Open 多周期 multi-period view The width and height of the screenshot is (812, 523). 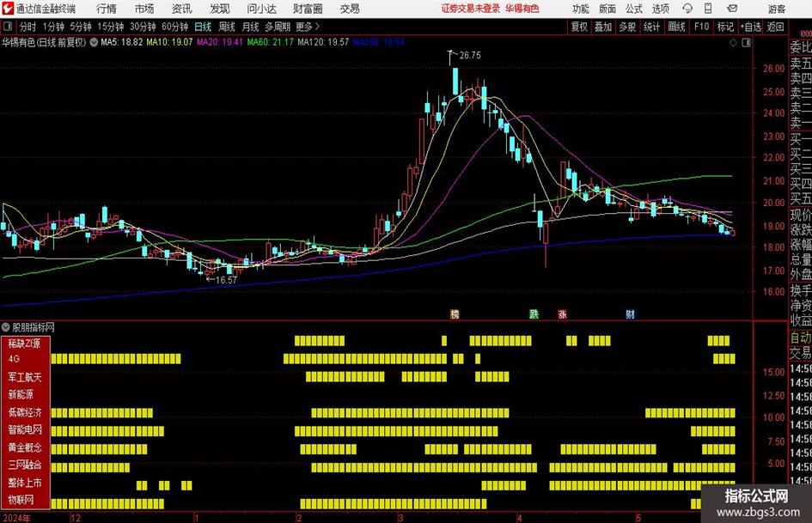[x=278, y=27]
